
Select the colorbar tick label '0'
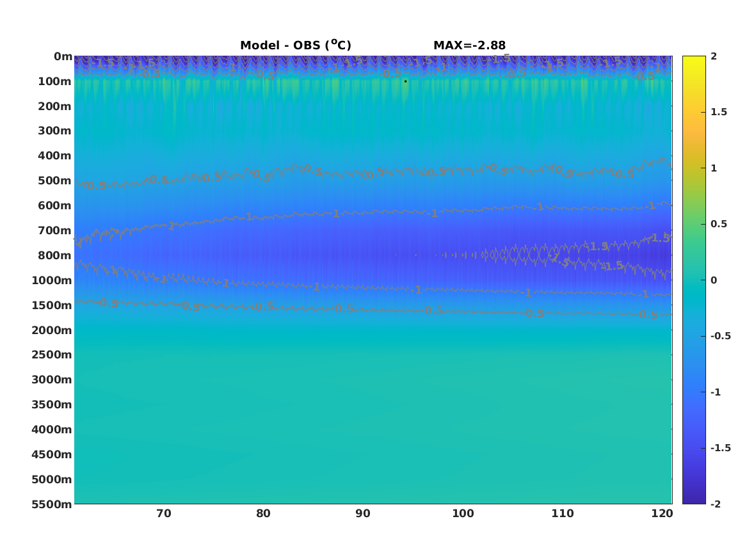click(714, 280)
